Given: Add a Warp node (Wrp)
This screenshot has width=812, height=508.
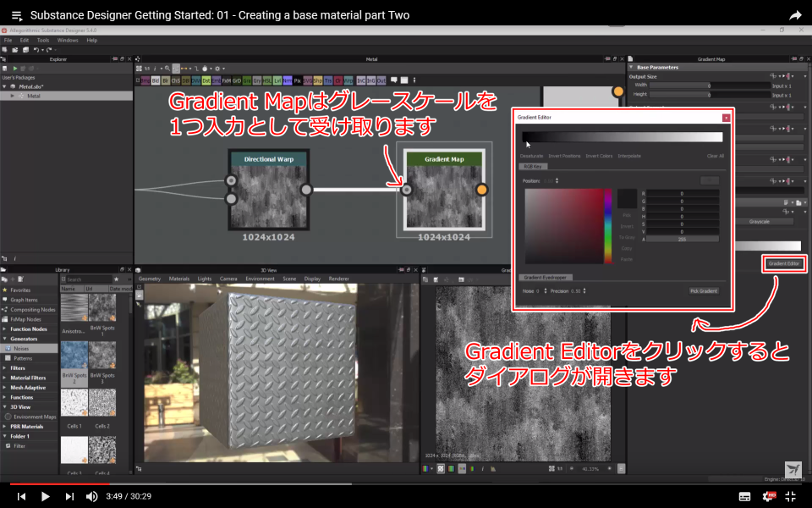Looking at the screenshot, I should 348,80.
